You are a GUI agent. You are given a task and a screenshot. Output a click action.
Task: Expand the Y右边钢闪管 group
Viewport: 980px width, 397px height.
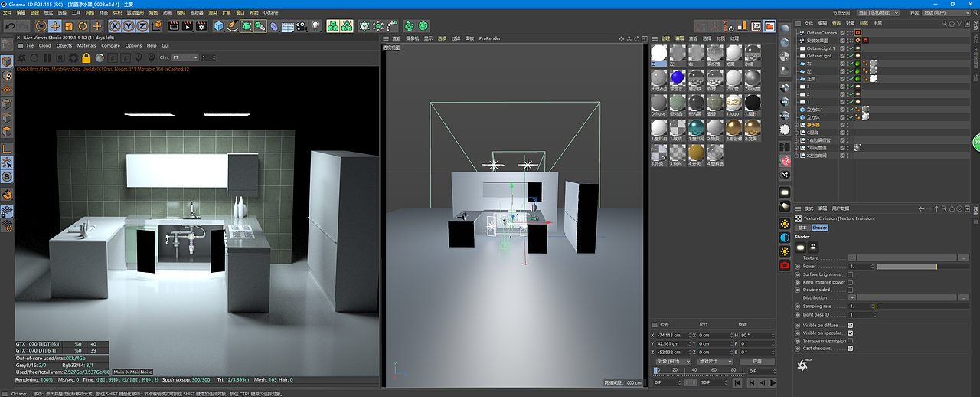(x=798, y=140)
